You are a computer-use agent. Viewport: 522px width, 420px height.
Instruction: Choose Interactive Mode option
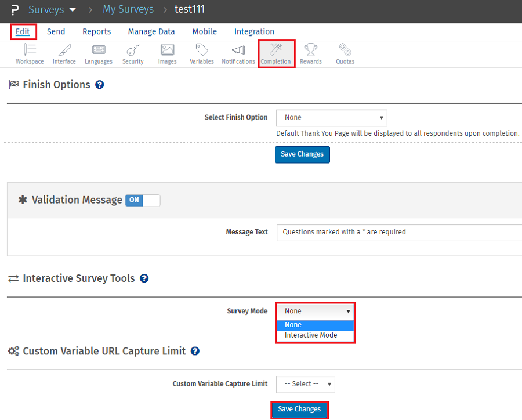click(316, 335)
